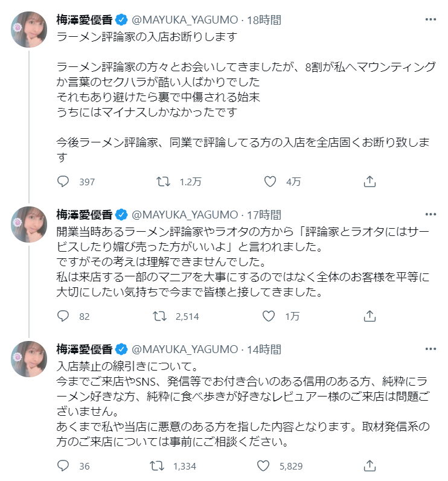Like the second tweet with 1万 likes
This screenshot has height=481, width=448.
tap(270, 316)
